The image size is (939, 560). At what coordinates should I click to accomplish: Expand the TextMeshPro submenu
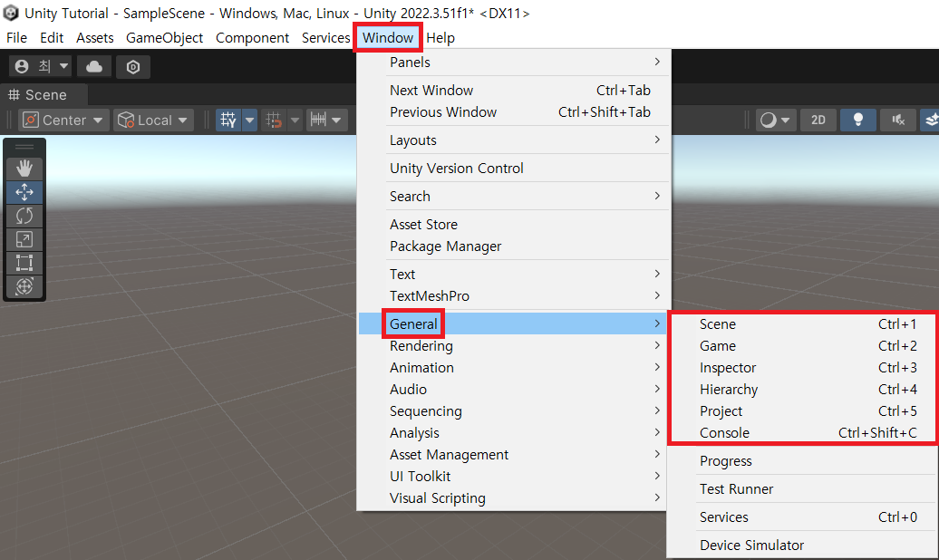tap(513, 296)
